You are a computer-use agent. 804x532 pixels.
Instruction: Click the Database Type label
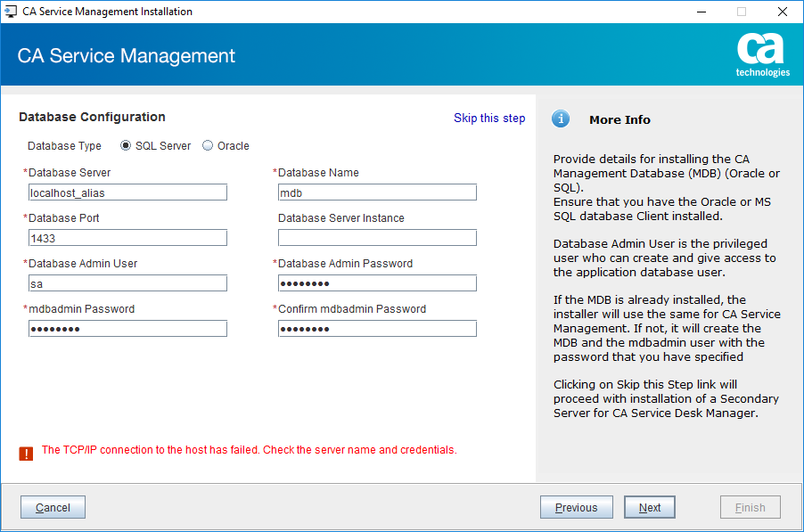(x=64, y=146)
